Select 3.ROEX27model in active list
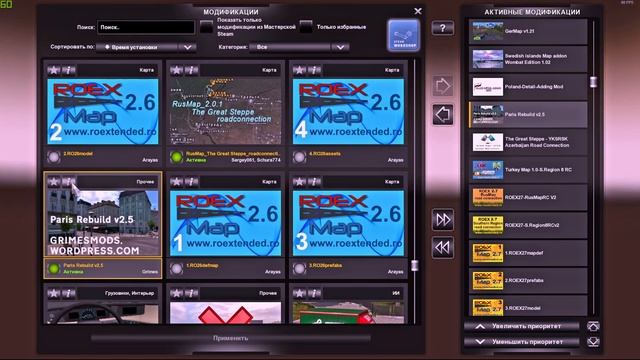The image size is (640, 360). pos(528,307)
